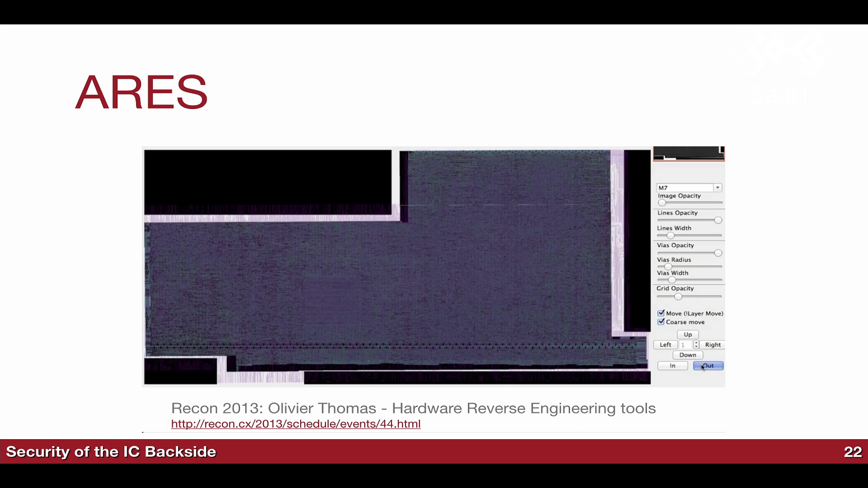Image resolution: width=868 pixels, height=488 pixels.
Task: Click the slide number 22
Action: pyautogui.click(x=853, y=452)
